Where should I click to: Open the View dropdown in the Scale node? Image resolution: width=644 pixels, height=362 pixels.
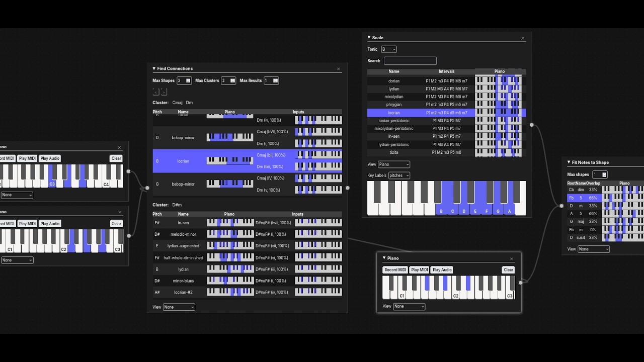click(x=394, y=164)
